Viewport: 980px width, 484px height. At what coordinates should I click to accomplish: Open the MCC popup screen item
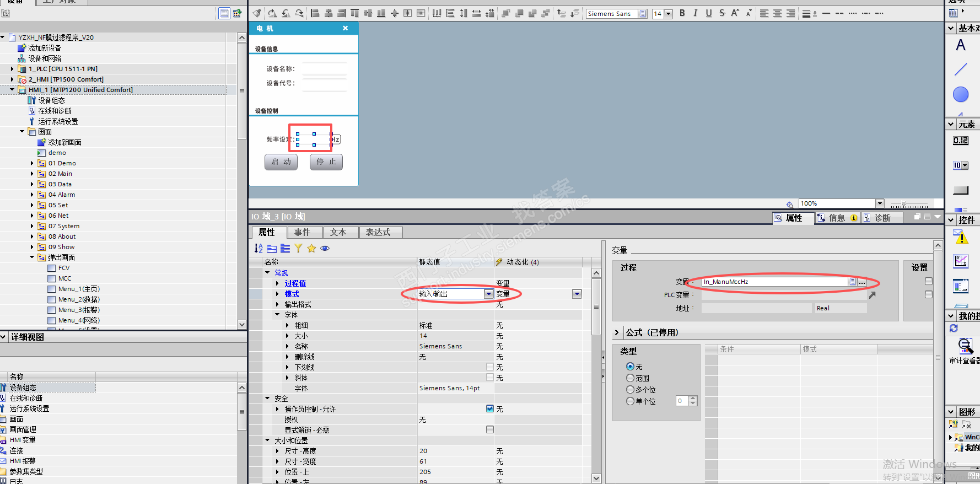click(x=64, y=278)
